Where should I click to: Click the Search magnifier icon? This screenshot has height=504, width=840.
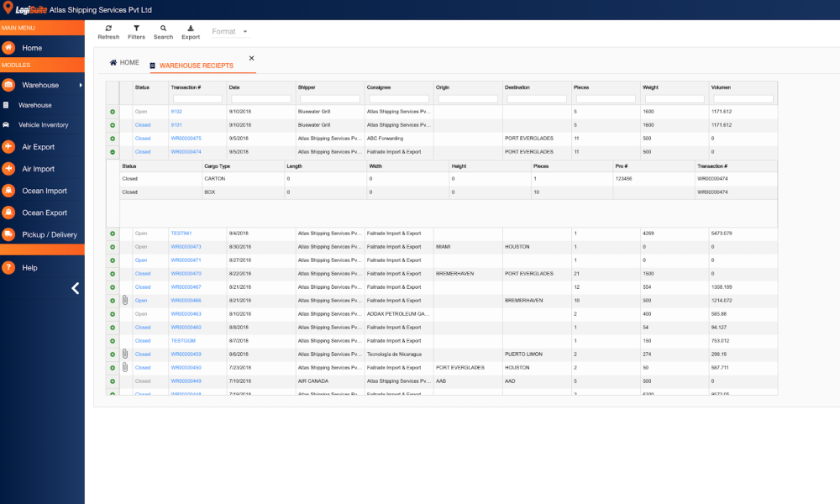tap(163, 29)
